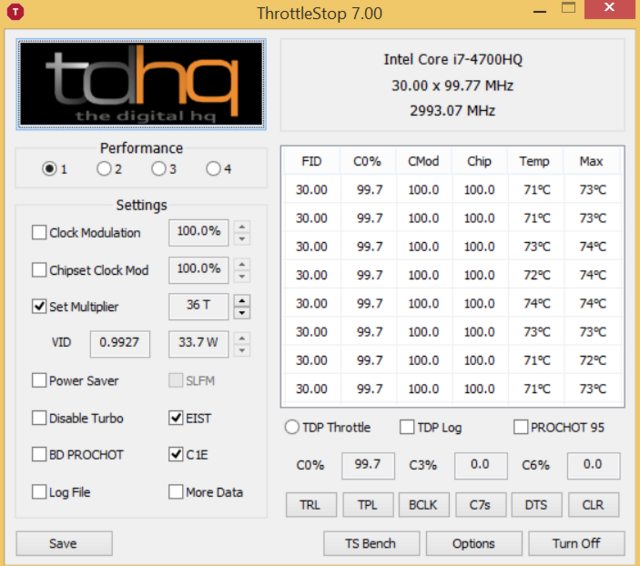Enable the PROCHOT 95 checkbox
This screenshot has width=640, height=566.
pyautogui.click(x=520, y=427)
